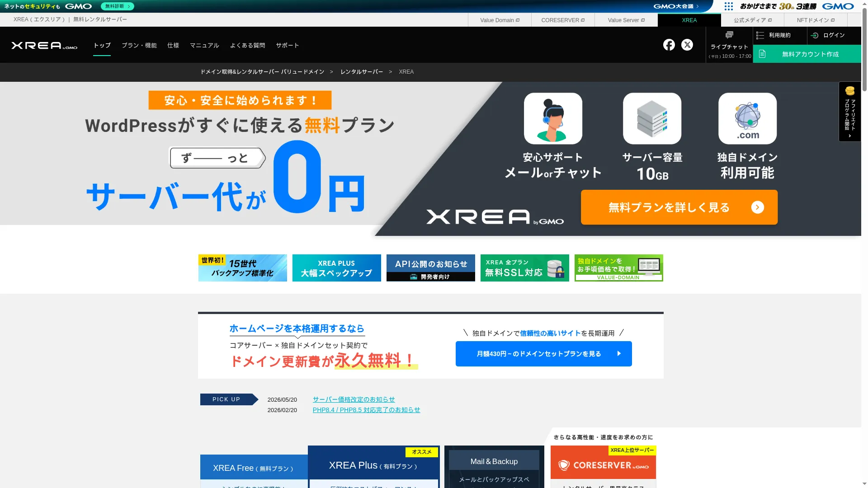The image size is (868, 488).
Task: Open サーバー価格改定のお知らせ news link
Action: click(354, 399)
